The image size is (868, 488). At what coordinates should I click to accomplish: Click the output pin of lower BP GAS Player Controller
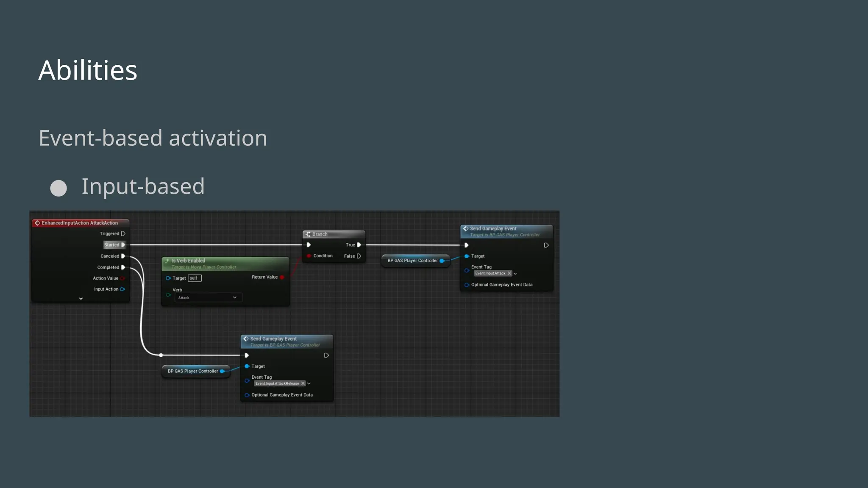pos(222,371)
